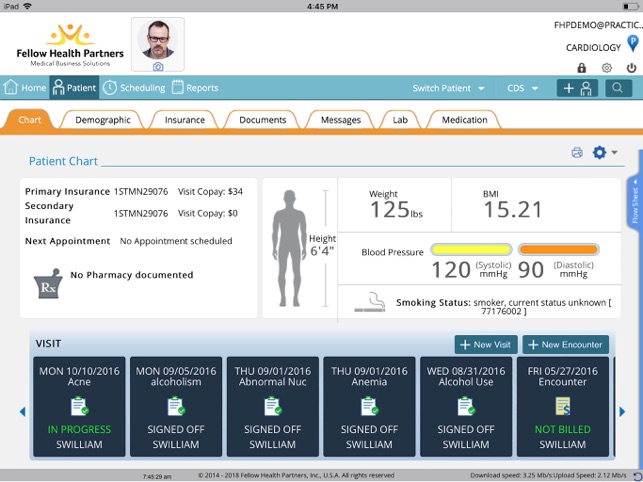Open the search magnifier button
643x482 pixels.
pyautogui.click(x=618, y=88)
